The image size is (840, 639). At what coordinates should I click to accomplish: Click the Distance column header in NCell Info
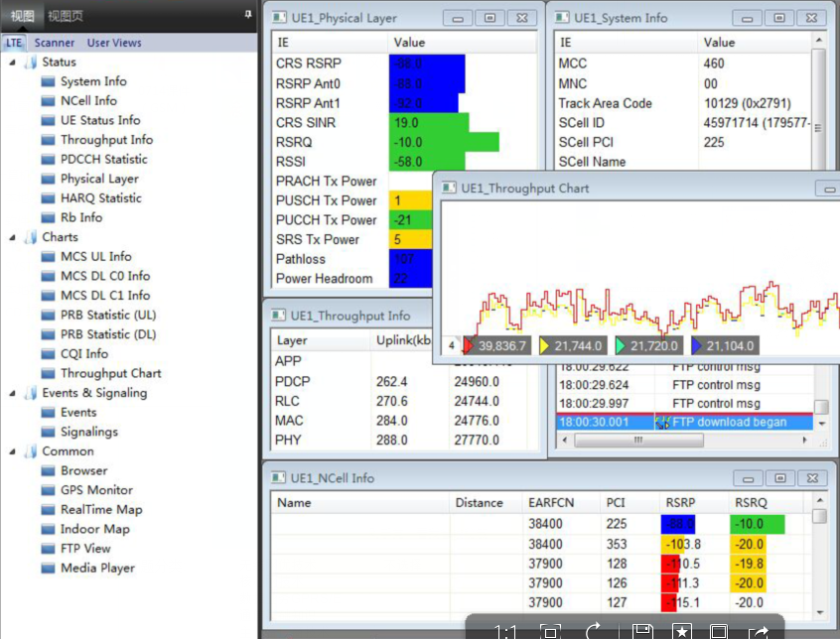pyautogui.click(x=486, y=502)
